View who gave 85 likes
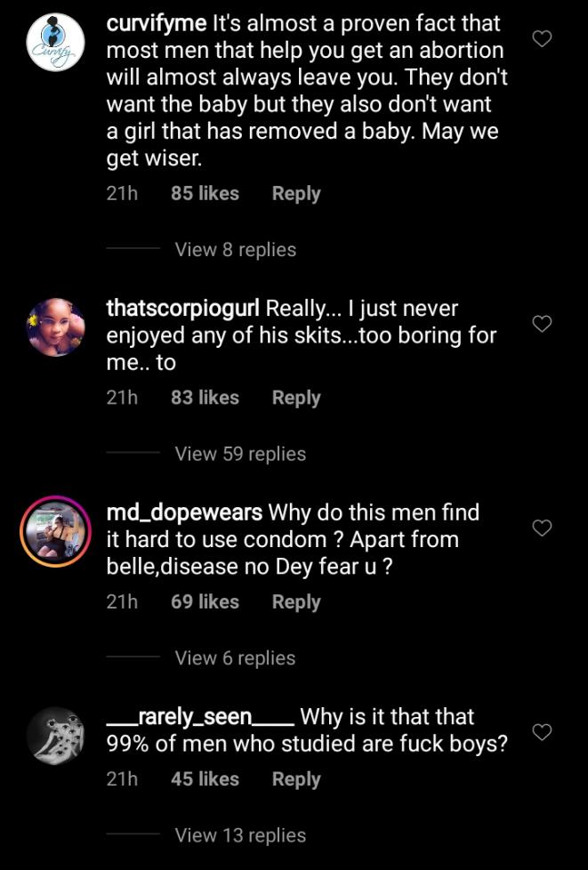Screen dimensions: 588x870 (205, 194)
